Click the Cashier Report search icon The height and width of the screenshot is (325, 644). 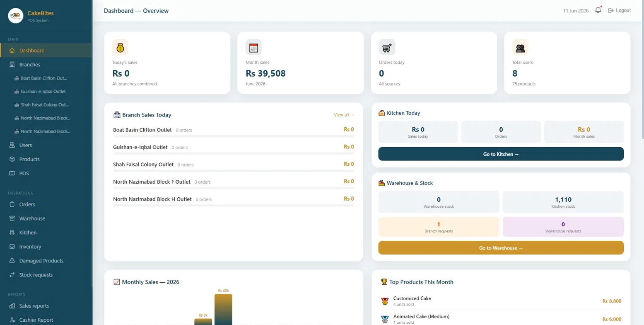click(x=12, y=320)
